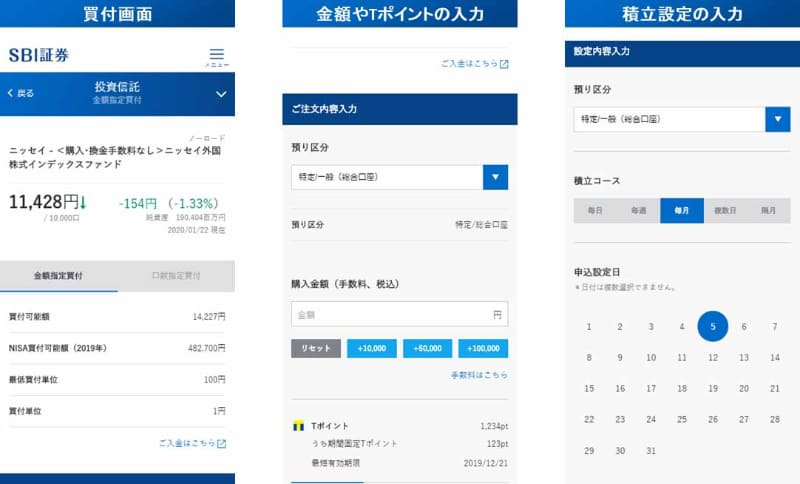The image size is (800, 484).
Task: Click the SBI証券 logo
Action: point(39,55)
